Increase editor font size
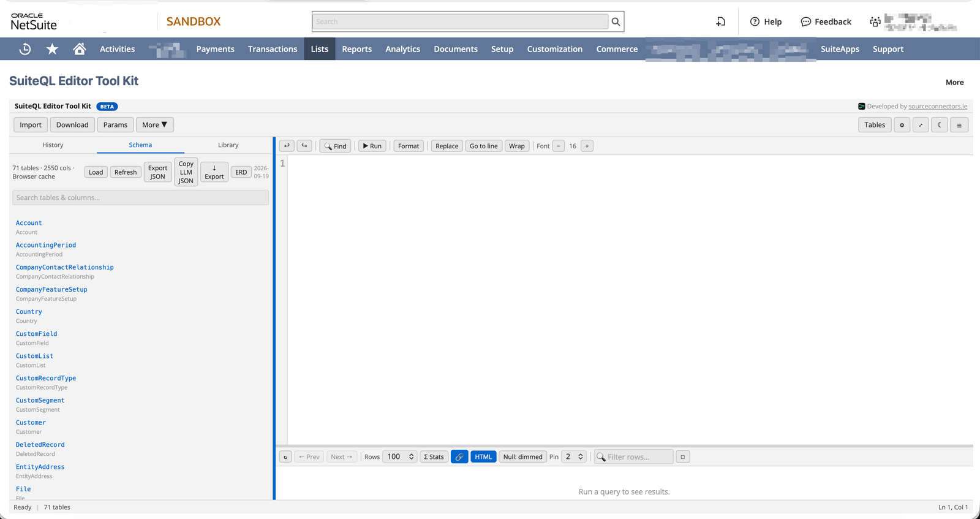Viewport: 980px width, 519px height. pyautogui.click(x=587, y=146)
